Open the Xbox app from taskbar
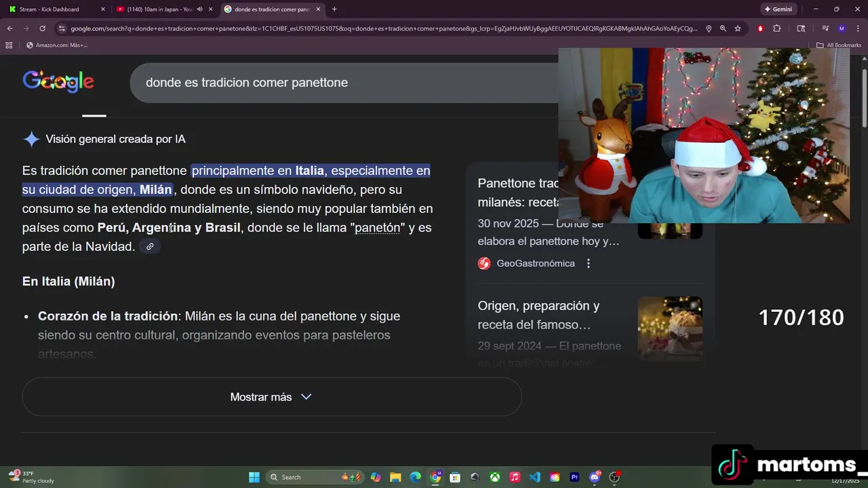This screenshot has height=488, width=868. click(495, 477)
